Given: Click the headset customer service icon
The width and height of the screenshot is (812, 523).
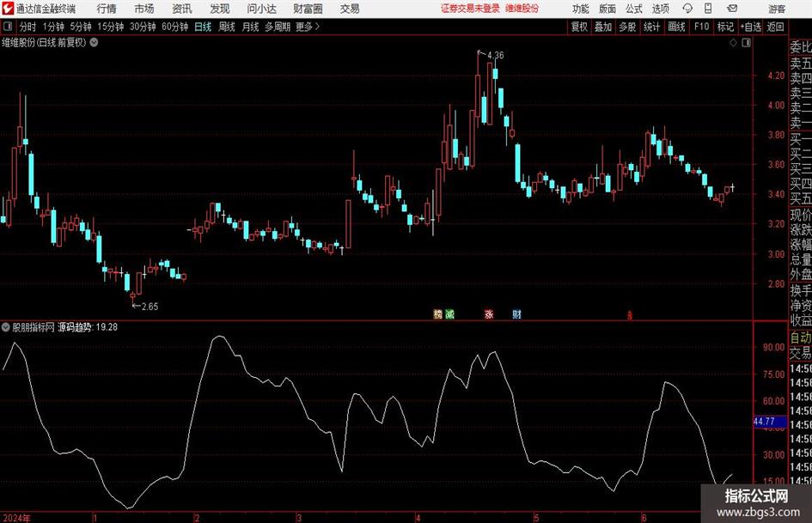Looking at the screenshot, I should pyautogui.click(x=687, y=9).
